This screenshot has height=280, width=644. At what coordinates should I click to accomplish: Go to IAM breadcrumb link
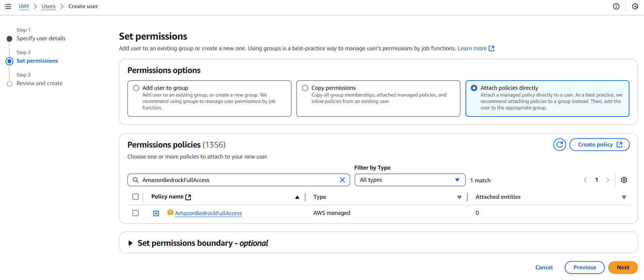[24, 6]
